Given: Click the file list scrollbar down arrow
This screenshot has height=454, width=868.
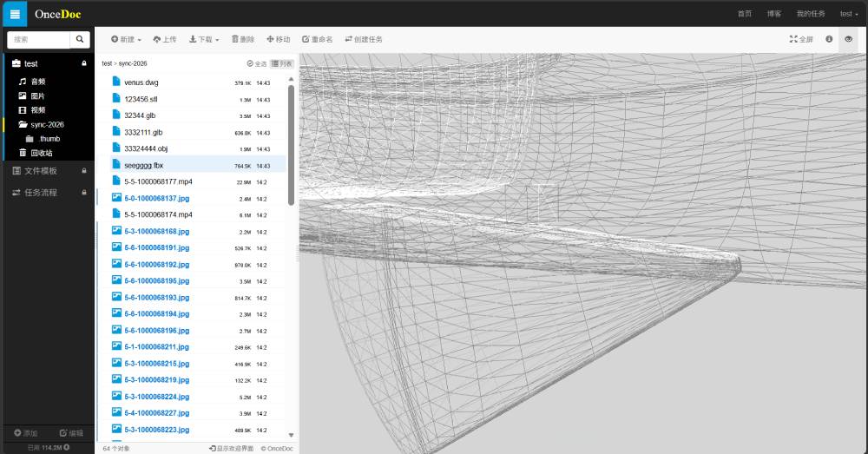Looking at the screenshot, I should click(x=291, y=435).
